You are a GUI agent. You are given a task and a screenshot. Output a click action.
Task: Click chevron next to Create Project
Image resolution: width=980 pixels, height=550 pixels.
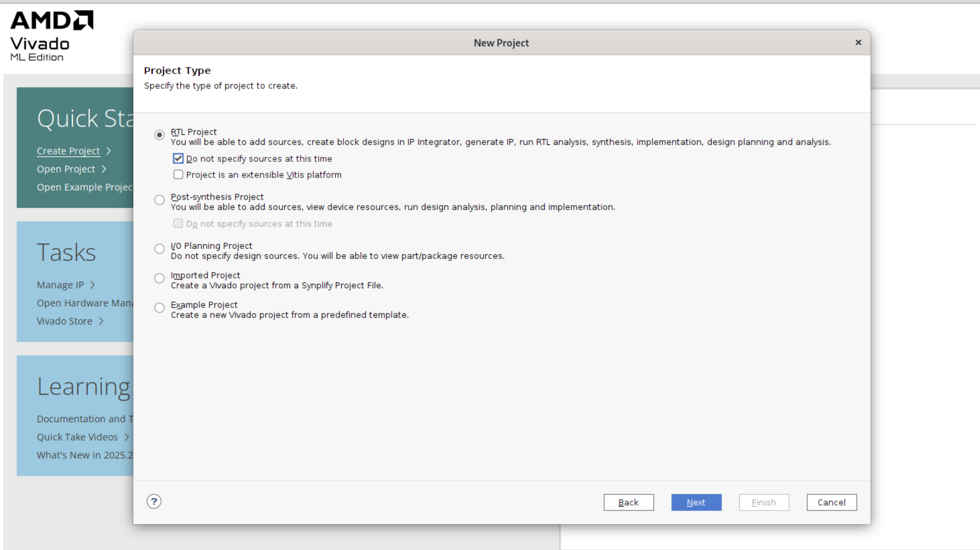(109, 151)
